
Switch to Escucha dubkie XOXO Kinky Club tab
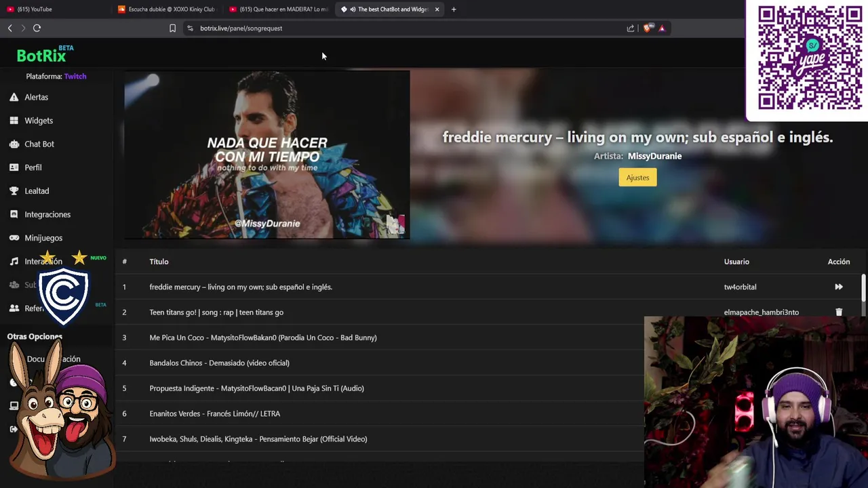(x=167, y=9)
